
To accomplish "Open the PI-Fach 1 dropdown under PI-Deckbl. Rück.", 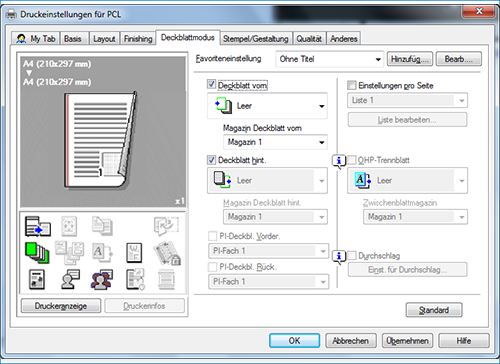I will tap(269, 282).
